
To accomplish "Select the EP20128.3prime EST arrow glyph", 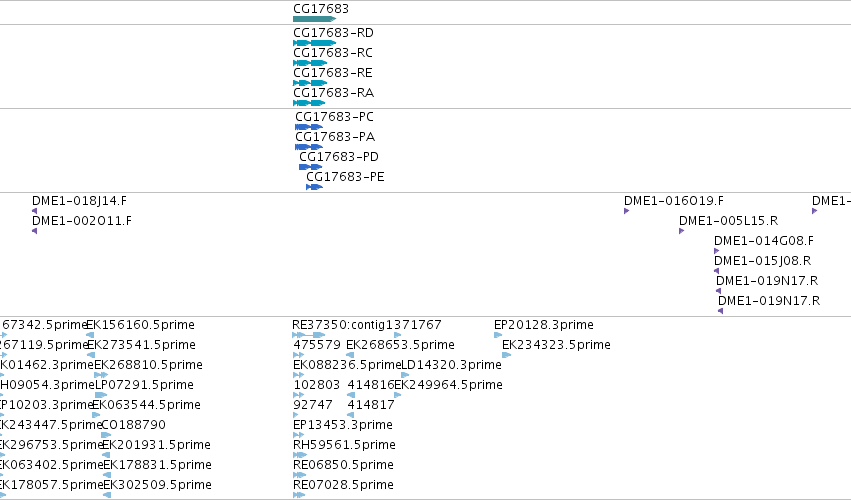I will [498, 335].
